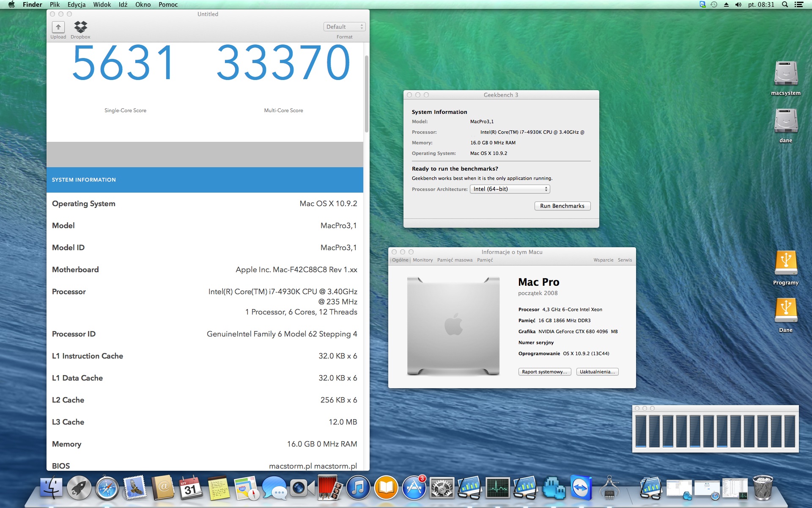Click "GenuineIntel Family 6 Model 62 Stepping 4"
Screen dimensions: 812x508
(282, 334)
